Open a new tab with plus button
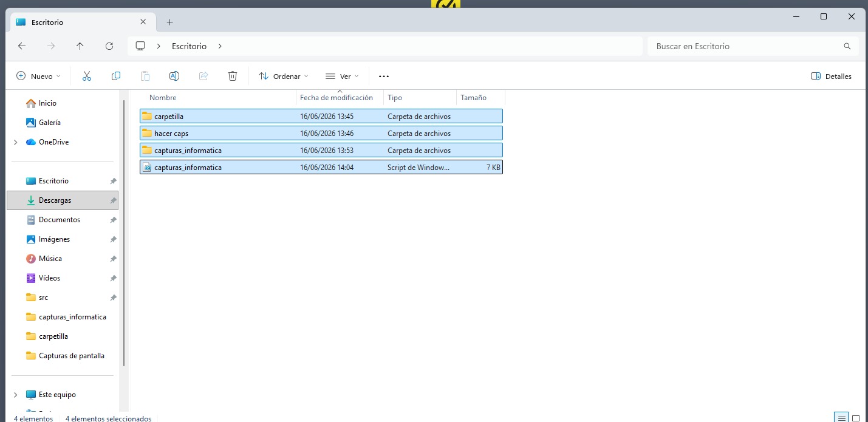The height and width of the screenshot is (422, 868). 169,22
